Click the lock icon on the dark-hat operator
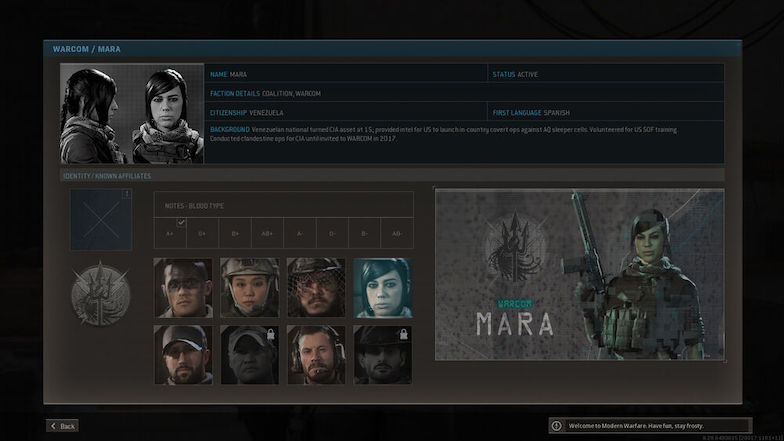The image size is (784, 441). pyautogui.click(x=404, y=334)
